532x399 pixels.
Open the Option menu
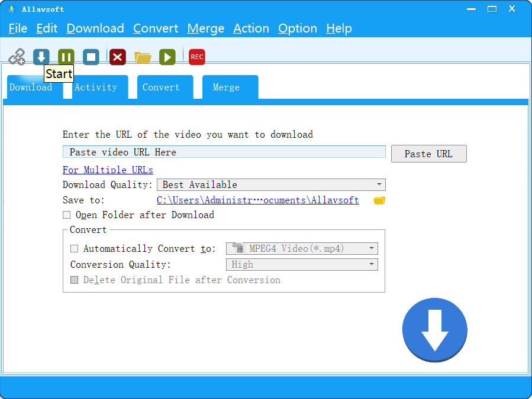point(297,28)
